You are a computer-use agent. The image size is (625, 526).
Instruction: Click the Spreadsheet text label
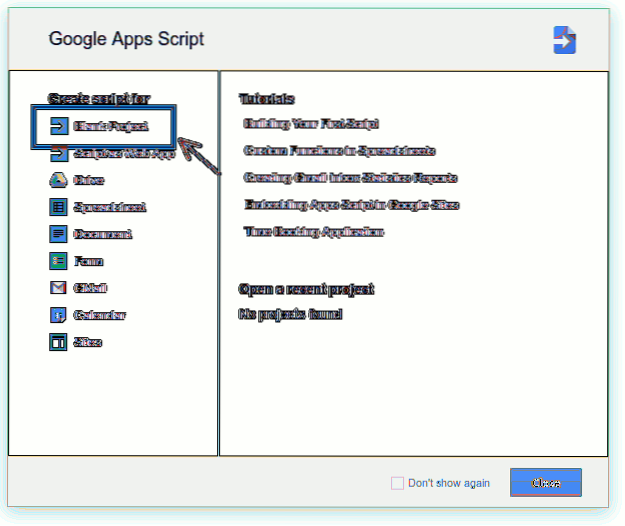pyautogui.click(x=110, y=207)
